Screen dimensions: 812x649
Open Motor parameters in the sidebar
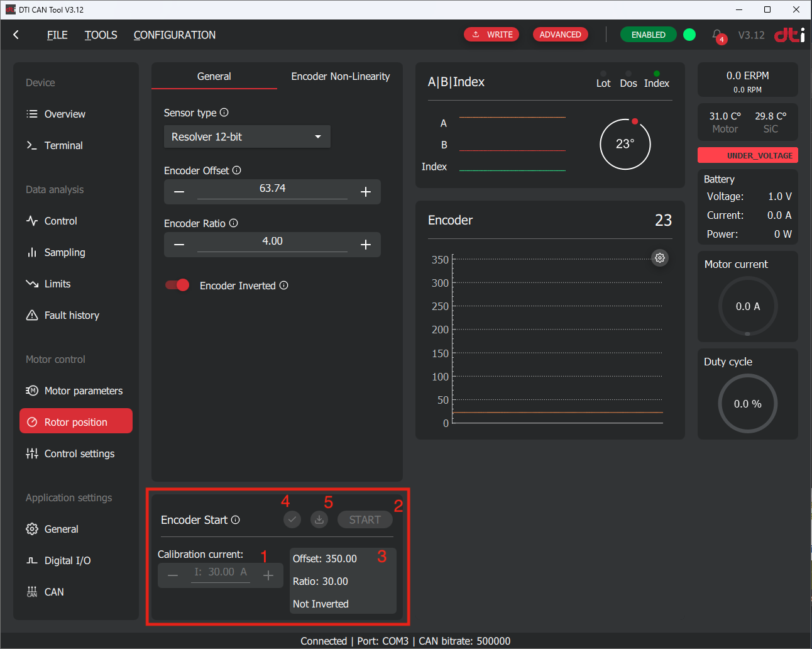76,391
